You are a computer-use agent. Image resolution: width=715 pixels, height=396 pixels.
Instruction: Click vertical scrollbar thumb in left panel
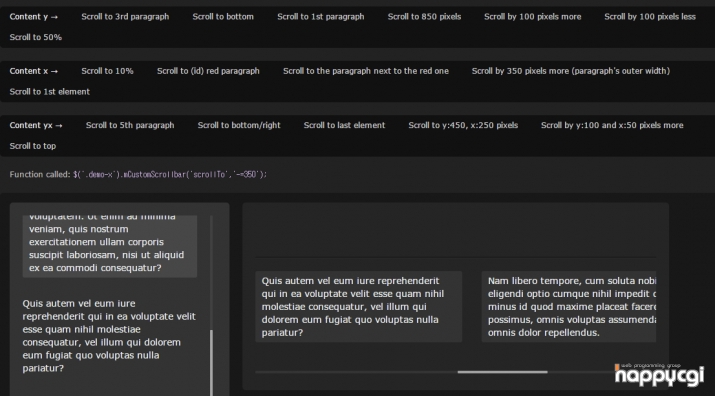211,363
